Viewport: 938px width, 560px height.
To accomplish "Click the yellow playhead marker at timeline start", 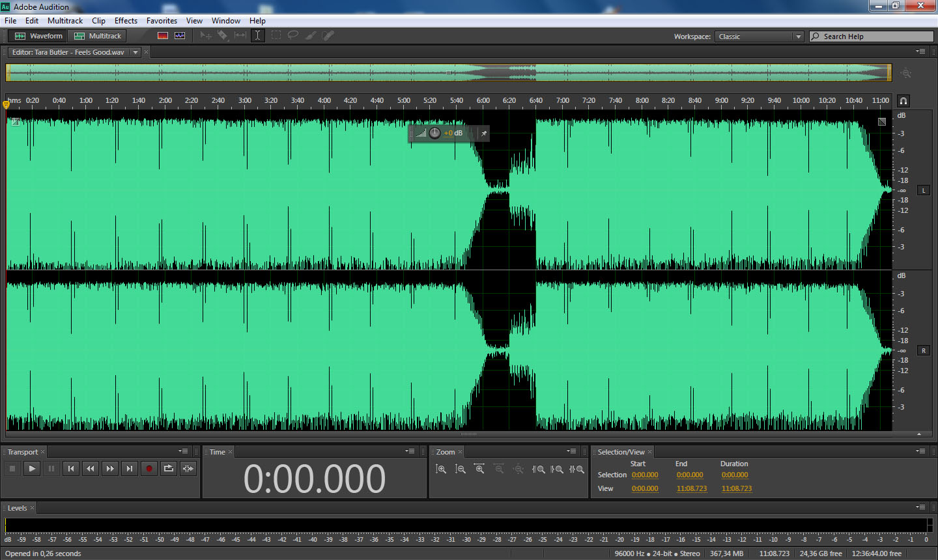I will (6, 104).
